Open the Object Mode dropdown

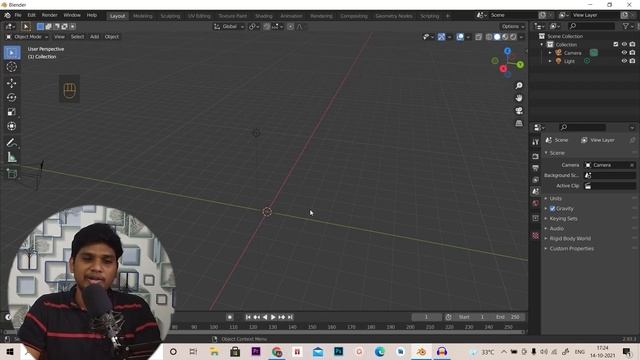[x=27, y=37]
